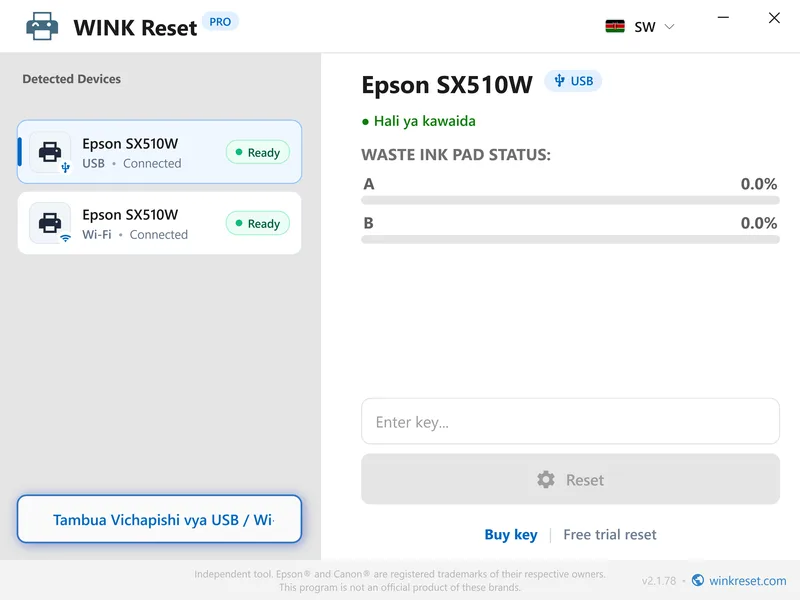Click the 'Hali ya kawaida' status text

[x=424, y=121]
